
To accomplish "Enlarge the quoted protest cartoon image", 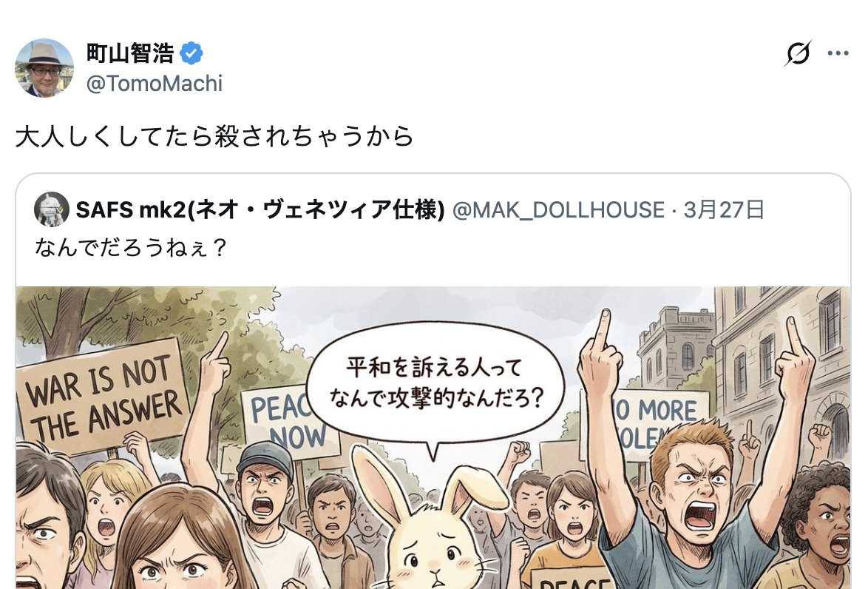I will pos(433,438).
